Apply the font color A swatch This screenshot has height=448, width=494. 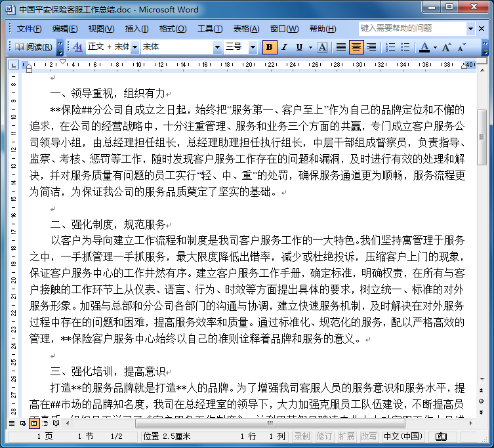click(x=424, y=47)
